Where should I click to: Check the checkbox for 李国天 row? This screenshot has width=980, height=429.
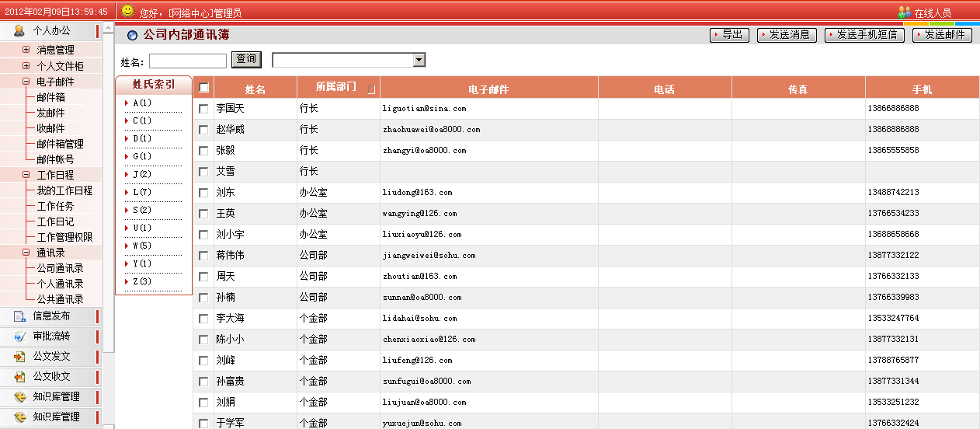click(x=203, y=109)
